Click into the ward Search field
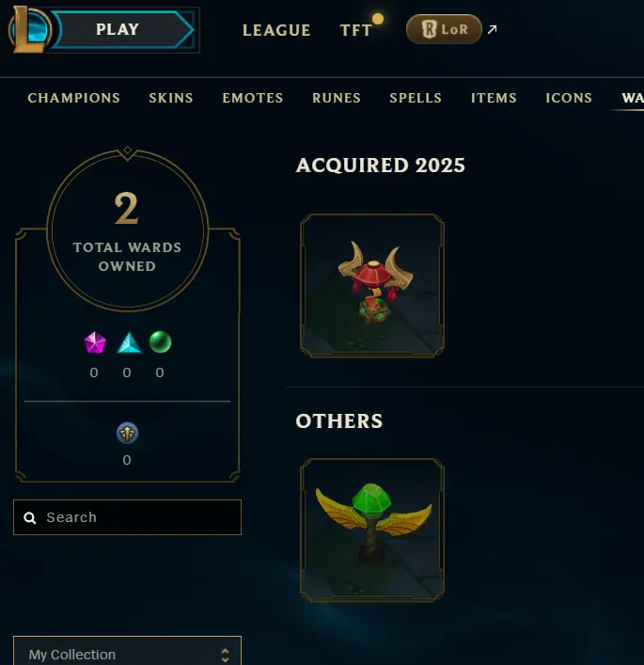Viewport: 644px width, 665px height. [127, 517]
